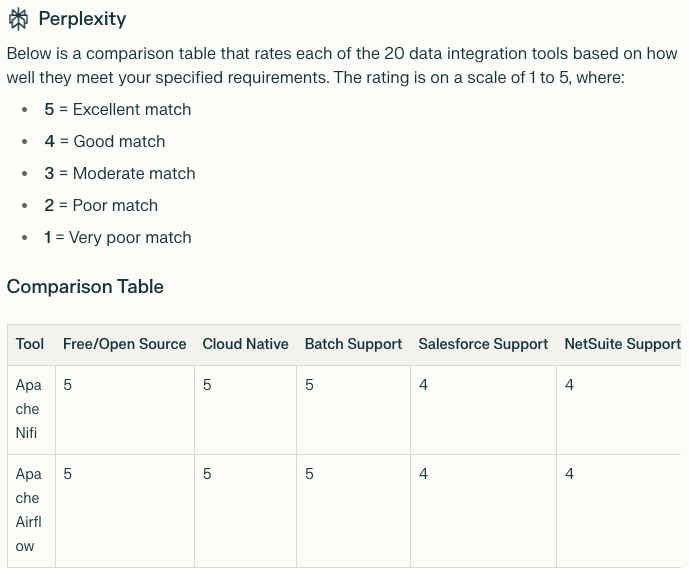Click the Apache Airflow tool name cell

click(28, 510)
